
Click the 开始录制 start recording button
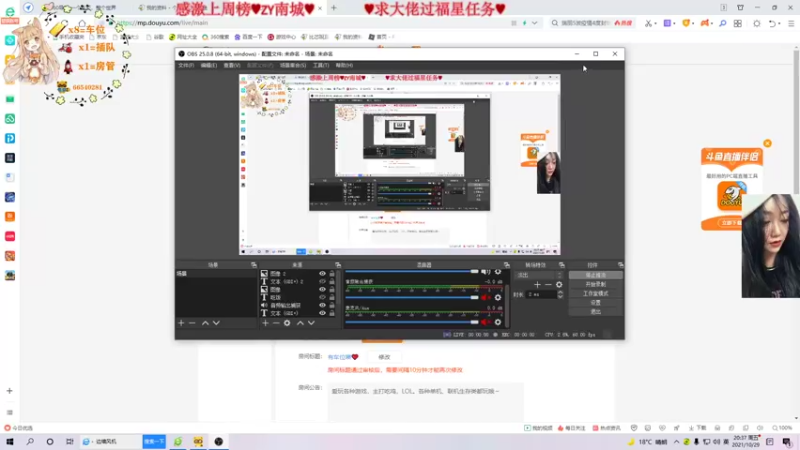tap(595, 284)
